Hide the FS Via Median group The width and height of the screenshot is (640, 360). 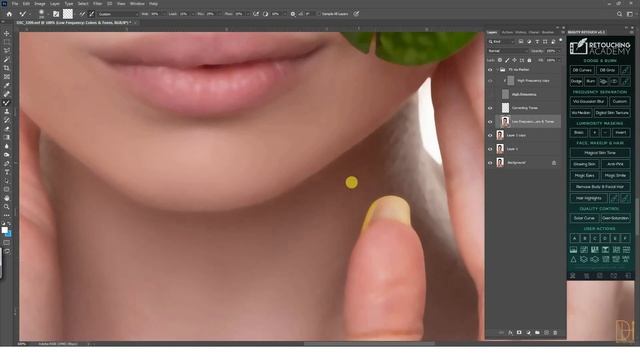click(490, 70)
